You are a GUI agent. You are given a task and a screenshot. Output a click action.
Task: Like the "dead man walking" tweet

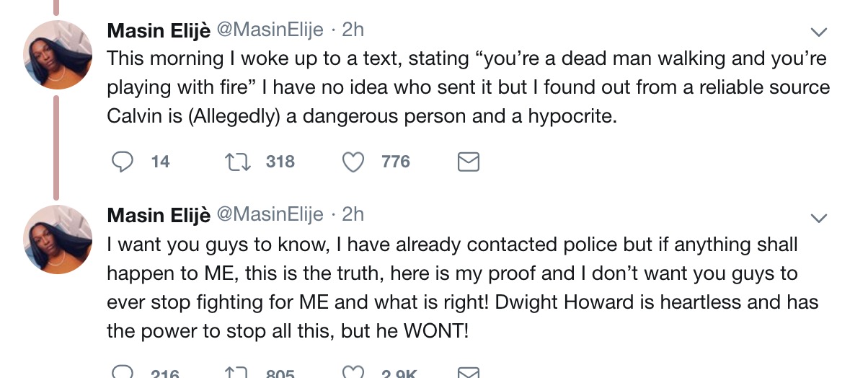pyautogui.click(x=353, y=162)
